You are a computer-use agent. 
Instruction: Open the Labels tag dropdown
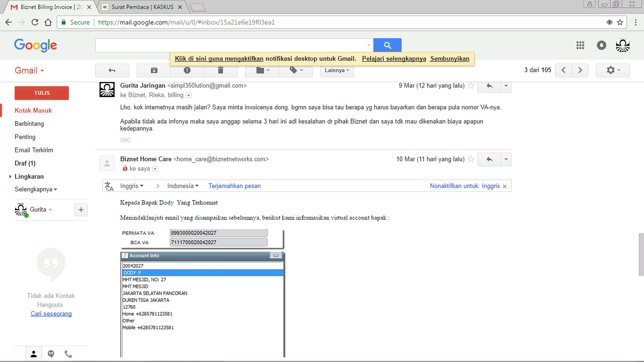click(295, 70)
